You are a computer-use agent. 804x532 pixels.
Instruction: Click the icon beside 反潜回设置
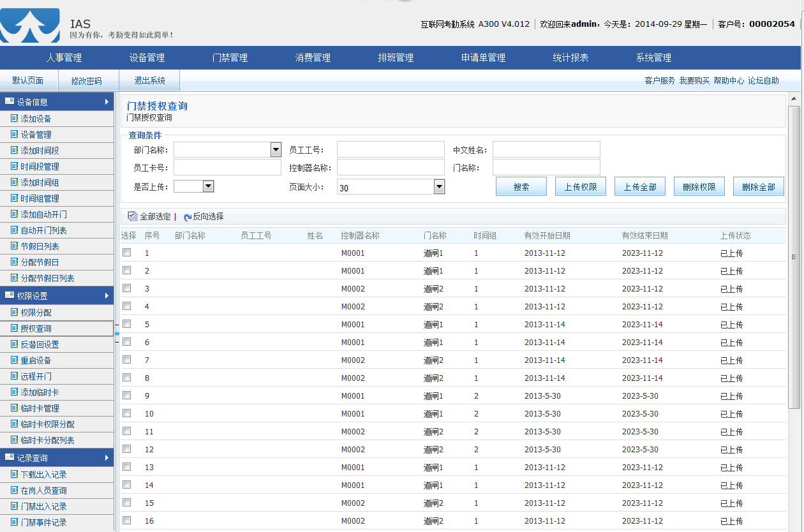coord(14,344)
